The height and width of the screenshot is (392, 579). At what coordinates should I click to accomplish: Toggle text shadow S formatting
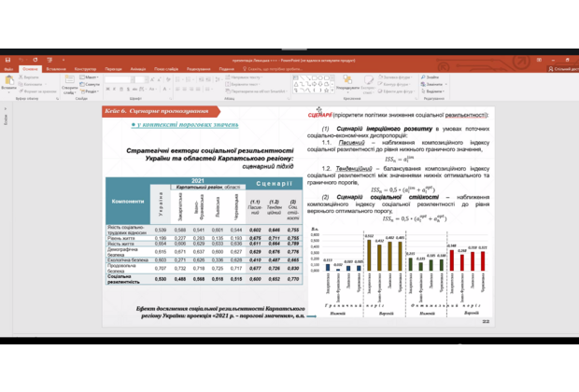click(128, 90)
